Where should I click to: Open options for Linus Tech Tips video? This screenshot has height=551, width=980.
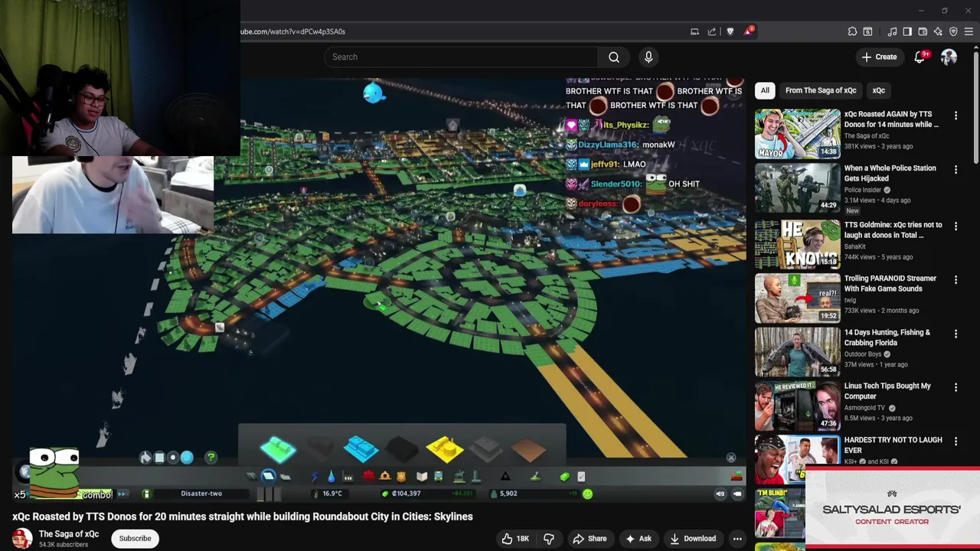[x=955, y=387]
